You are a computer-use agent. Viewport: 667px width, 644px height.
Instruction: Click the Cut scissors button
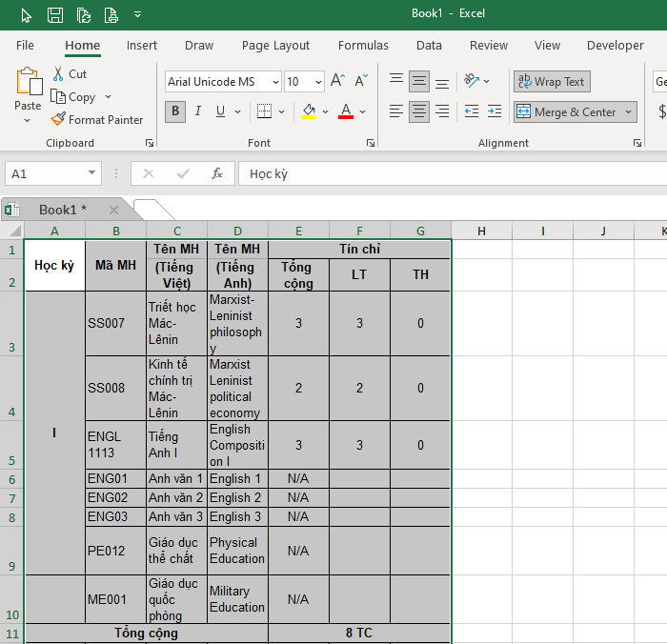tap(70, 74)
